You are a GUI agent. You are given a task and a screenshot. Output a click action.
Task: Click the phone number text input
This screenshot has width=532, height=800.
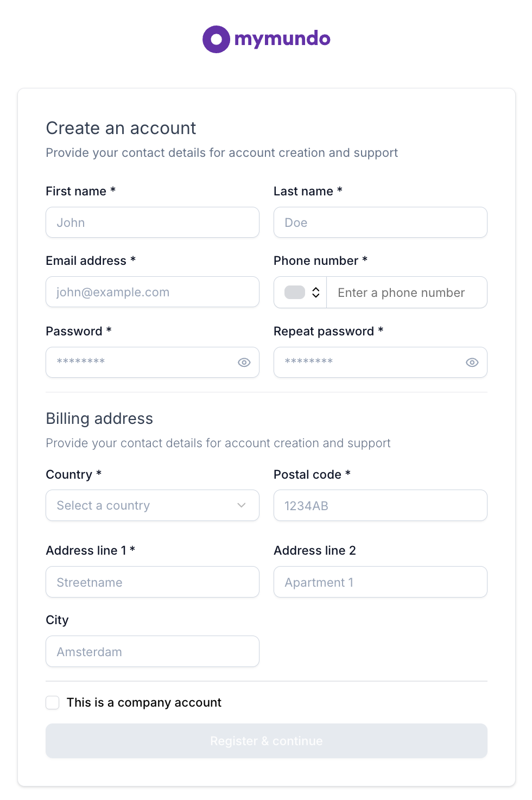click(x=406, y=293)
